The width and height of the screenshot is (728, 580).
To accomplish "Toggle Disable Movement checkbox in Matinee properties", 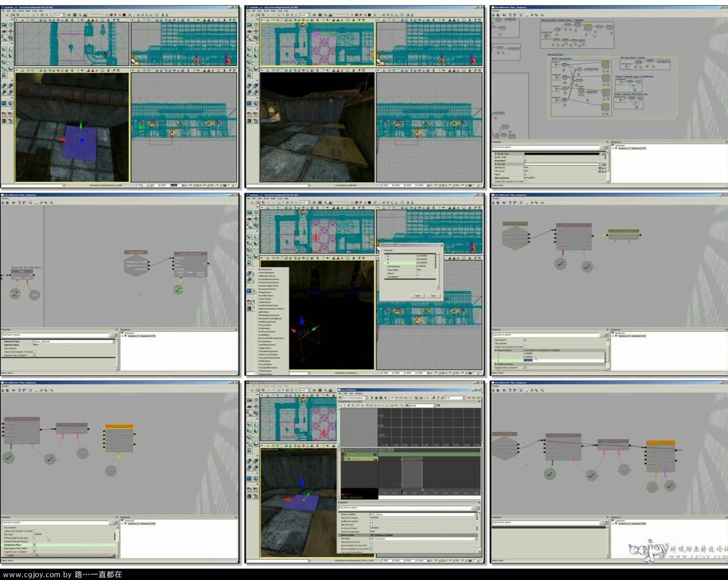I will pyautogui.click(x=371, y=521).
